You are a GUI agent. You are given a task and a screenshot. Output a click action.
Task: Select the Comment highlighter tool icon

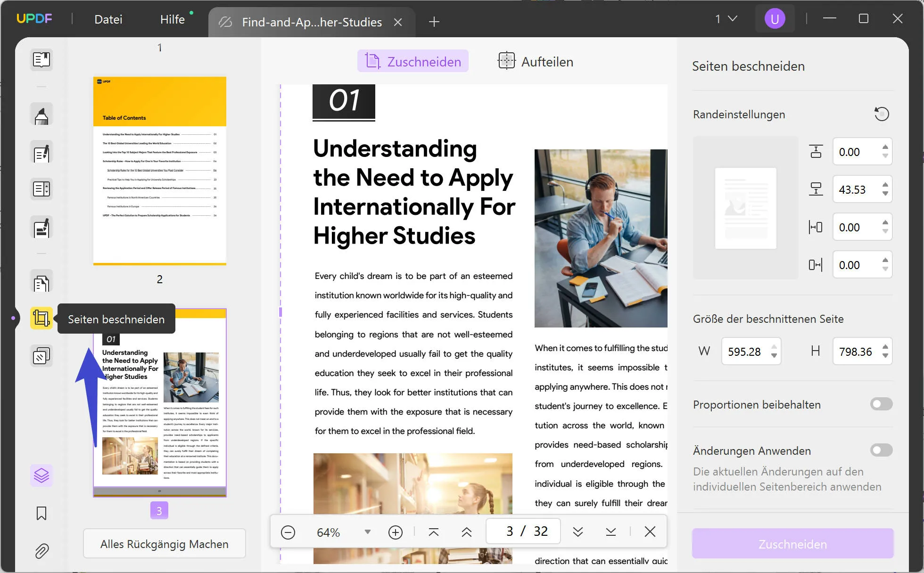[41, 115]
